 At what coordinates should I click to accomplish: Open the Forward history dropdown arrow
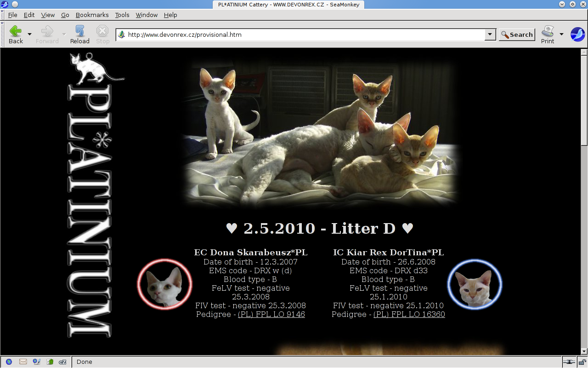coord(64,34)
